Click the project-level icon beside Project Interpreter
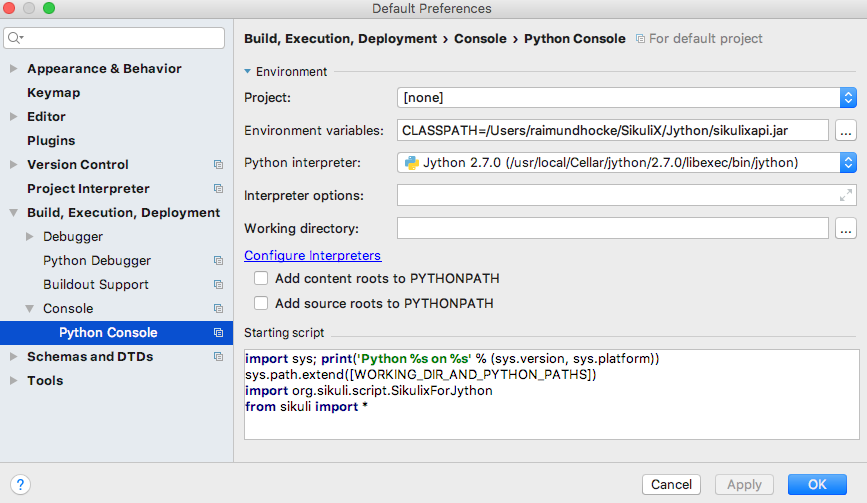Screen dimensions: 867x503 pyautogui.click(x=218, y=189)
